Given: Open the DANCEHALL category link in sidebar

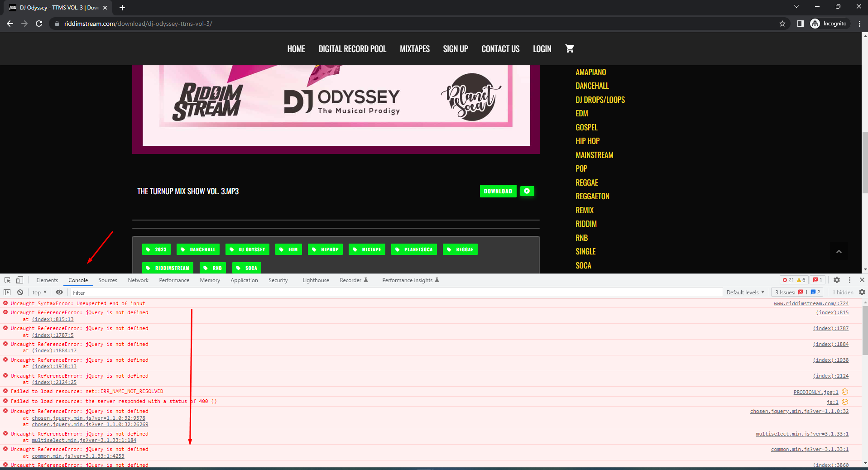Looking at the screenshot, I should pos(592,86).
